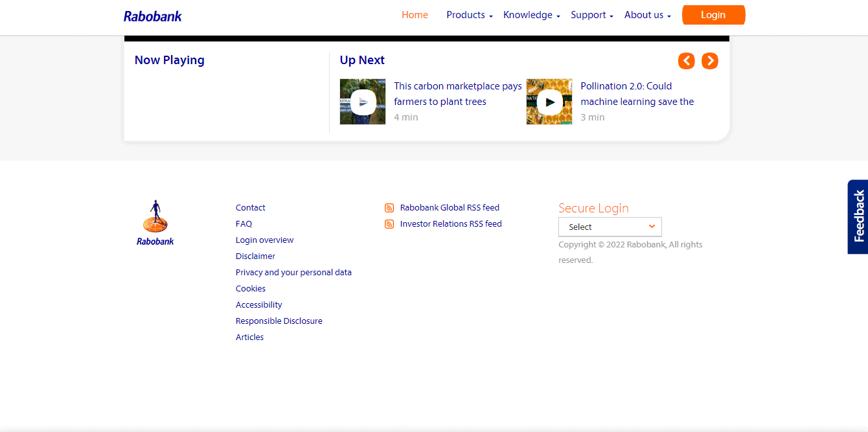The height and width of the screenshot is (432, 868).
Task: Expand the About us menu
Action: tap(648, 15)
